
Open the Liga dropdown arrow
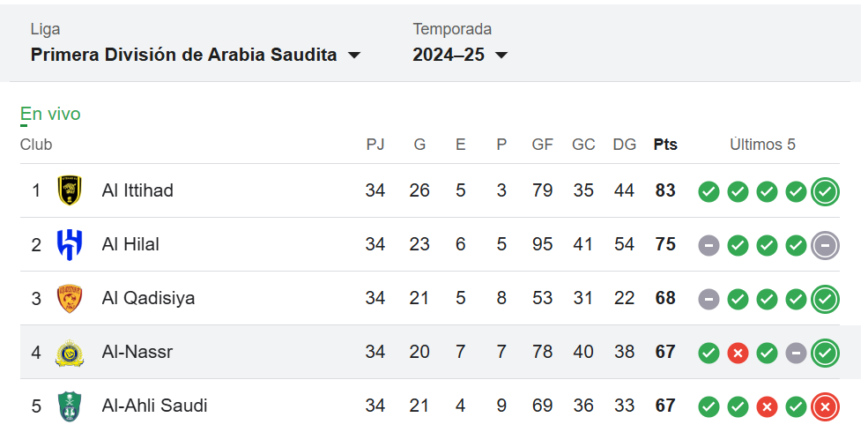pyautogui.click(x=353, y=56)
